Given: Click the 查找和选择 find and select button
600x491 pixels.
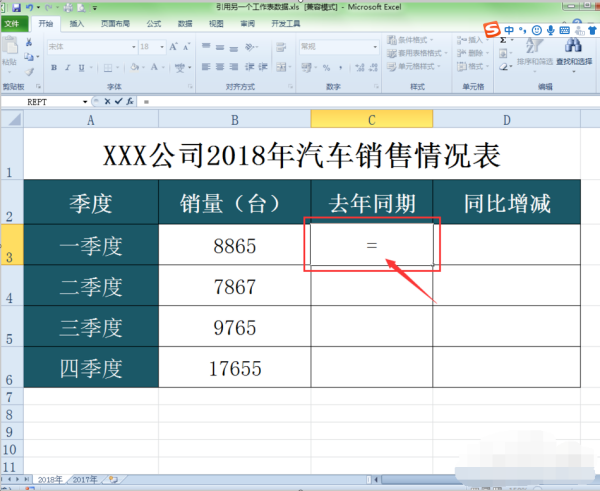Looking at the screenshot, I should (574, 54).
